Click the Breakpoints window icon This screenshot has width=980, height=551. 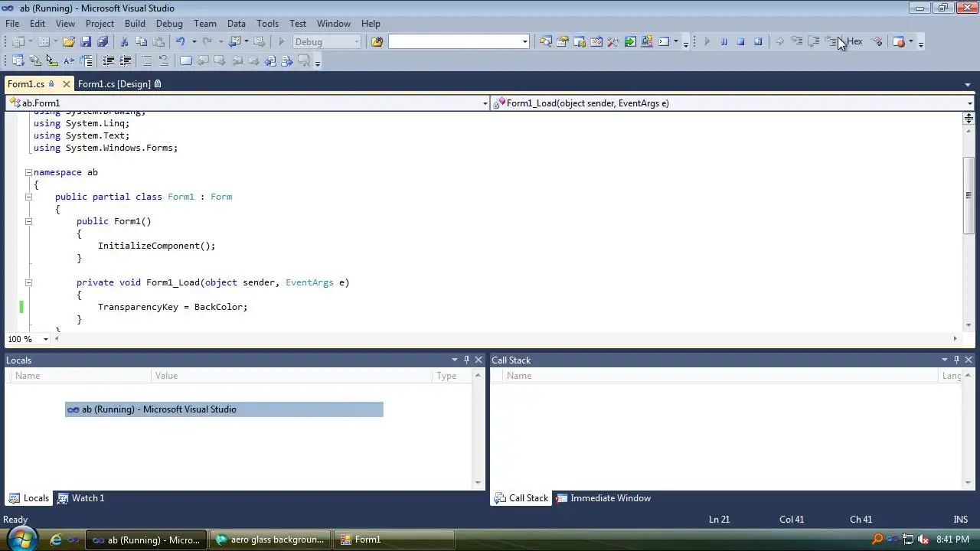899,41
